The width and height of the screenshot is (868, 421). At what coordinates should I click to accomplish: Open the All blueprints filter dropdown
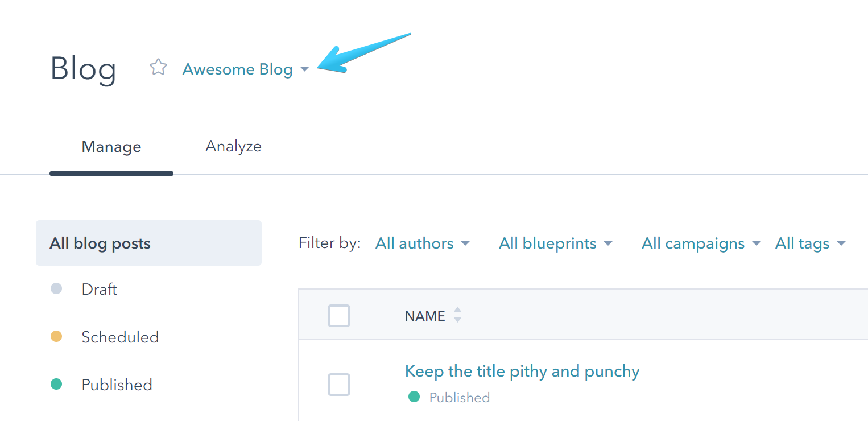[x=555, y=243]
